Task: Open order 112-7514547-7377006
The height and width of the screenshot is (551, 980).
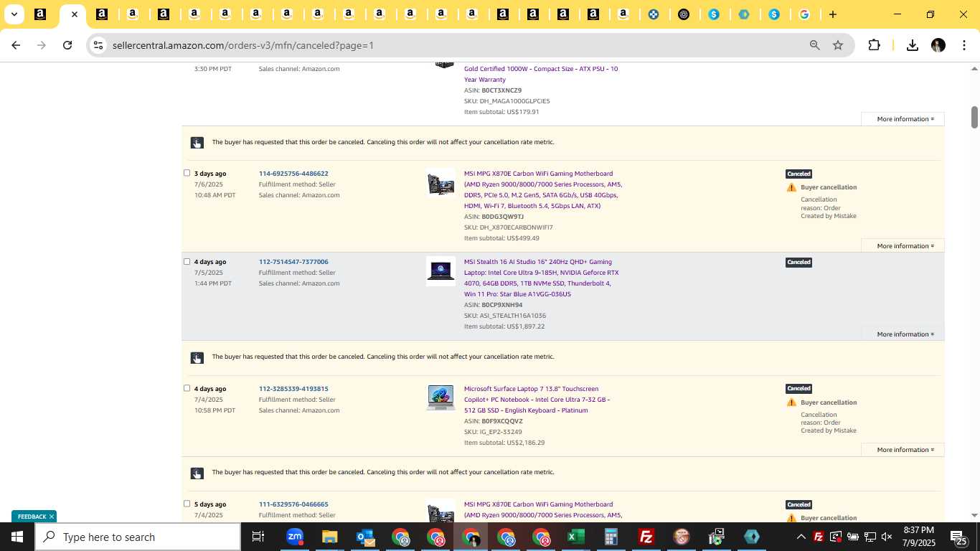Action: tap(293, 262)
